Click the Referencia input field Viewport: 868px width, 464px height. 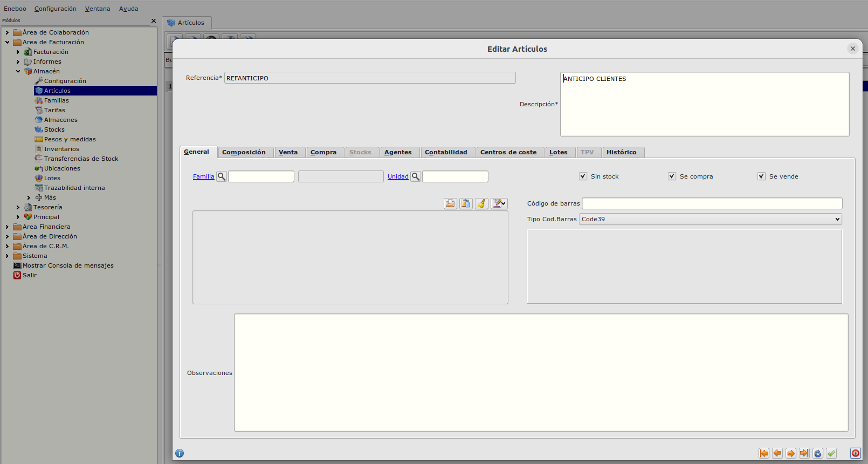click(370, 78)
